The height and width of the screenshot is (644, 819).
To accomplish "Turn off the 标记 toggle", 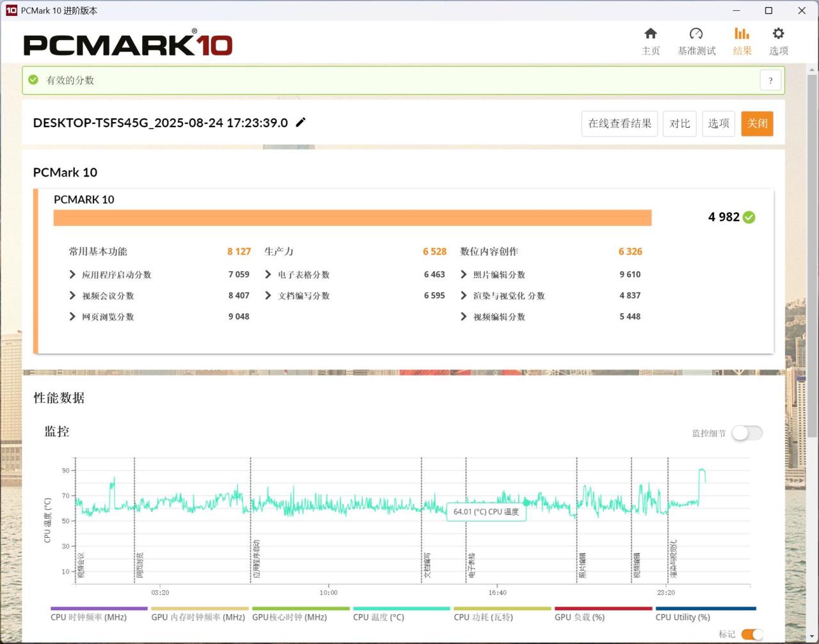I will [752, 634].
